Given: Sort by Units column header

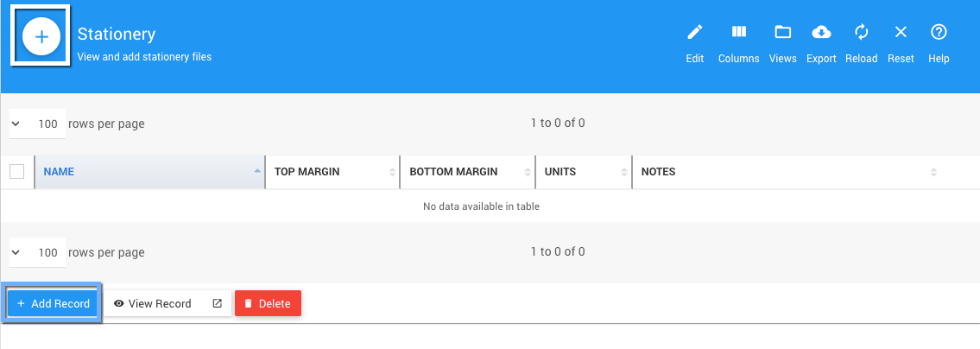Looking at the screenshot, I should click(x=583, y=171).
